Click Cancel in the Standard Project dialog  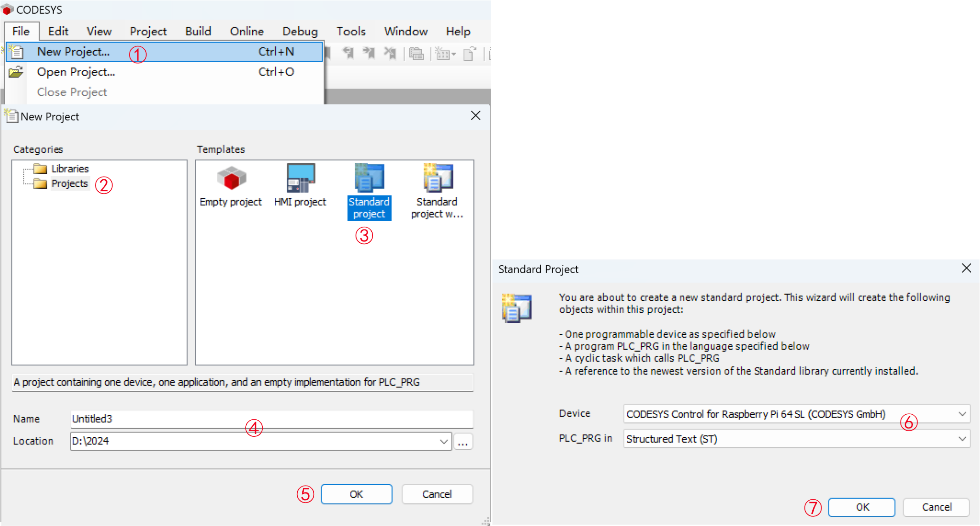tap(936, 507)
